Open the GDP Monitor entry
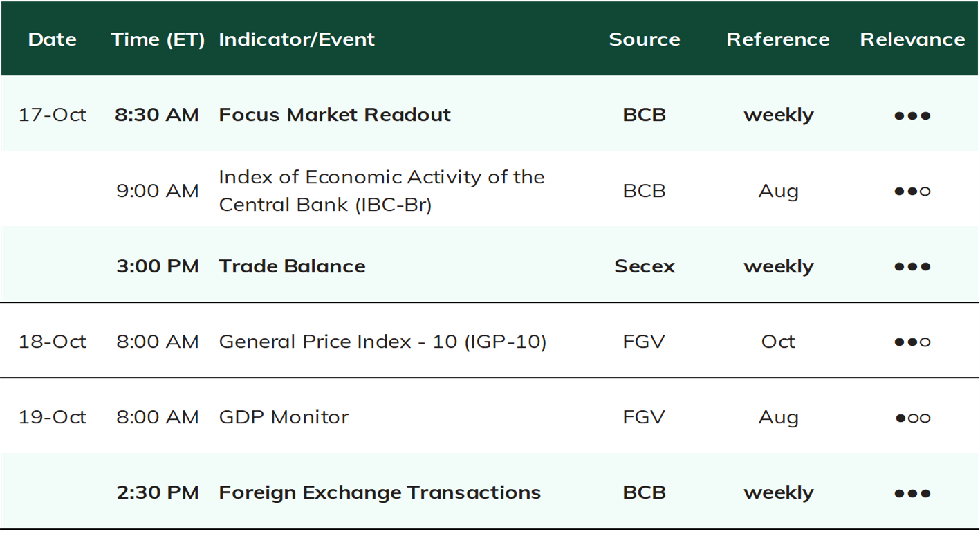This screenshot has width=980, height=536. 284,417
